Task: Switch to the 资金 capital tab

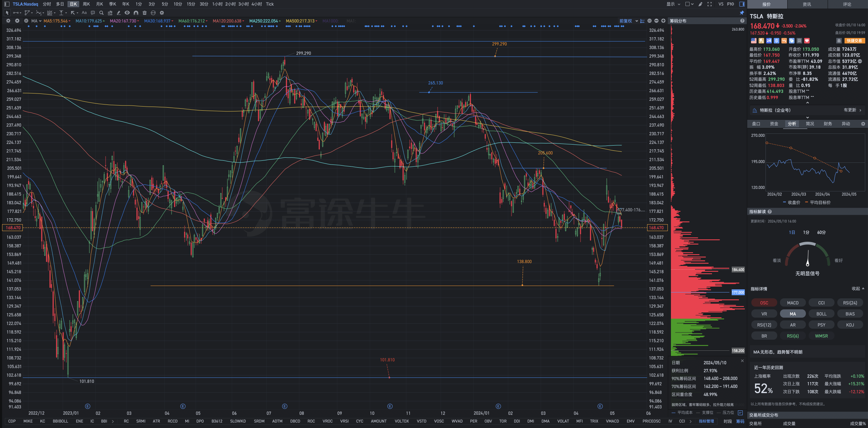Action: point(774,124)
